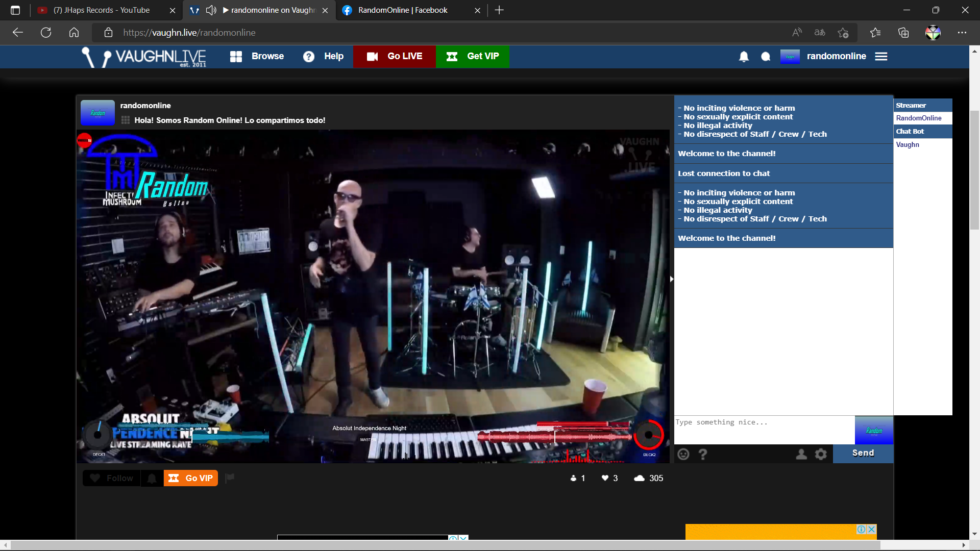Open a new browser tab
Image resolution: width=980 pixels, height=551 pixels.
tap(499, 10)
